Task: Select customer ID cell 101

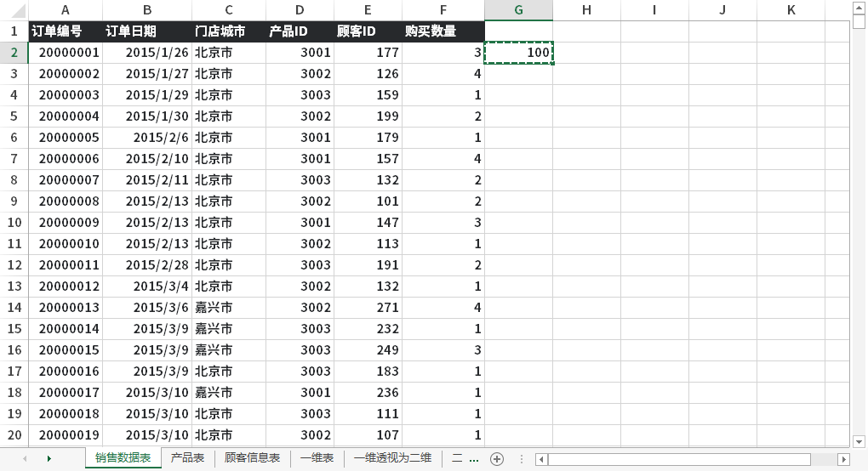Action: 368,201
